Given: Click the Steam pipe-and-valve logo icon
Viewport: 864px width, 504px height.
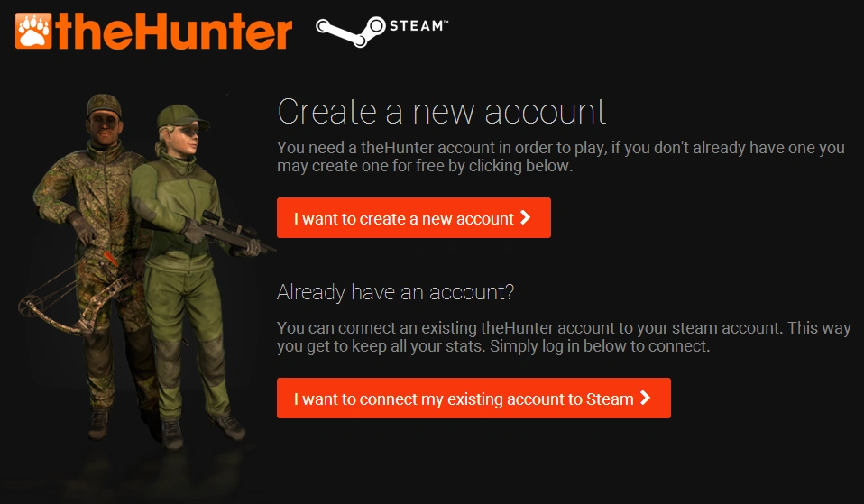Looking at the screenshot, I should pos(351,31).
